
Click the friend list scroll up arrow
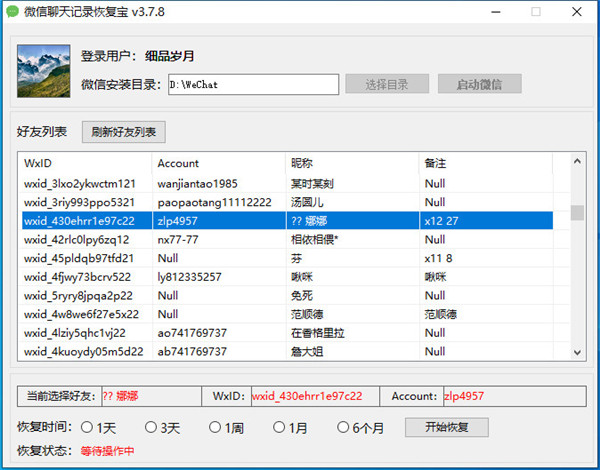coord(577,162)
